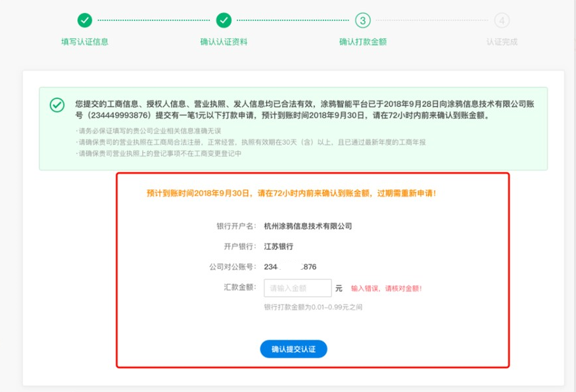Click the success checkmark icon in green notice
The width and height of the screenshot is (576, 392).
tap(57, 105)
